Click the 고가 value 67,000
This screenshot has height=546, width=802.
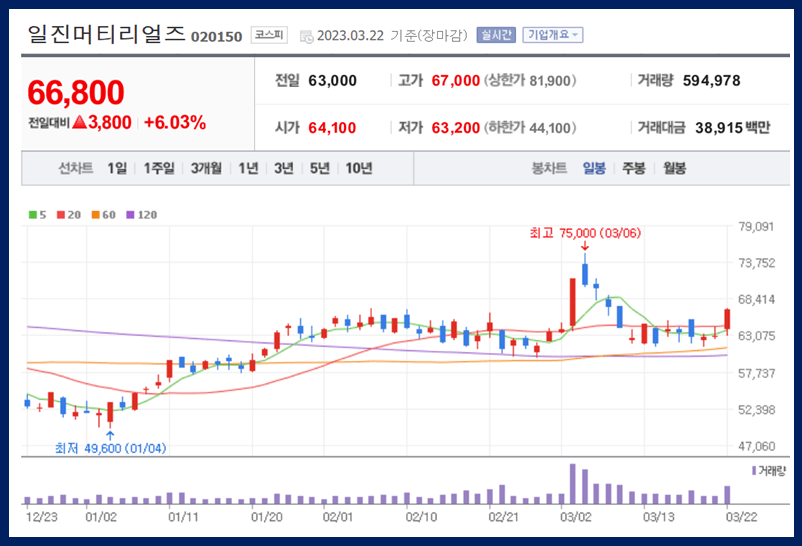[456, 80]
